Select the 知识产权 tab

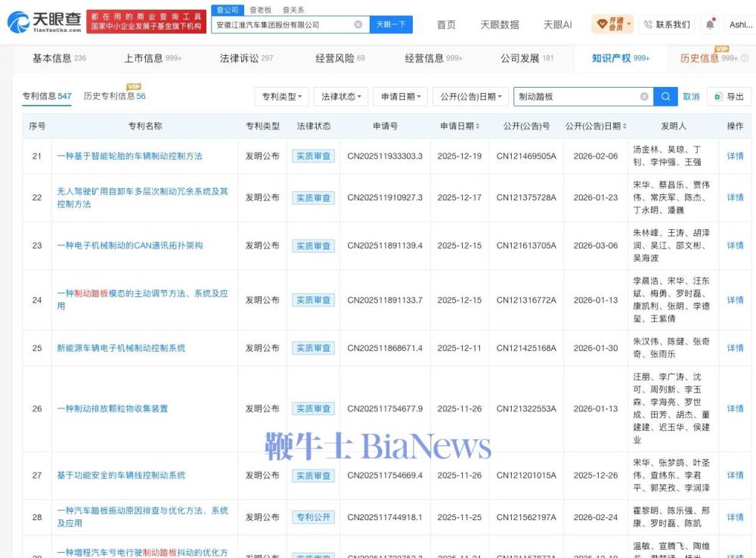tap(621, 58)
